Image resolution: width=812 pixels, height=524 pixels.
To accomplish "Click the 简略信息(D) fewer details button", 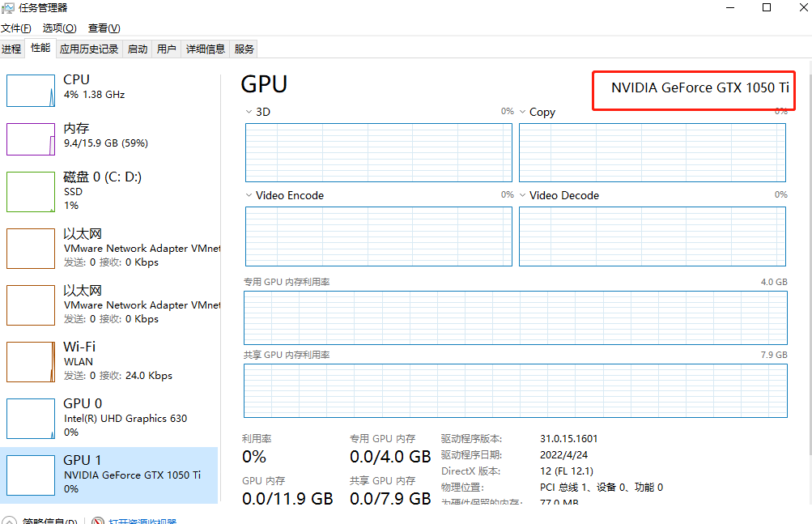I will pos(40,521).
